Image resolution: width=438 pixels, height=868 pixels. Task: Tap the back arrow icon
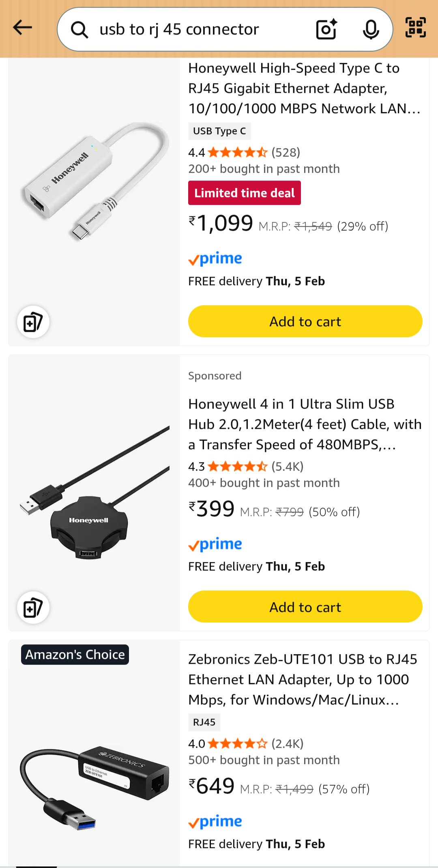pos(23,28)
